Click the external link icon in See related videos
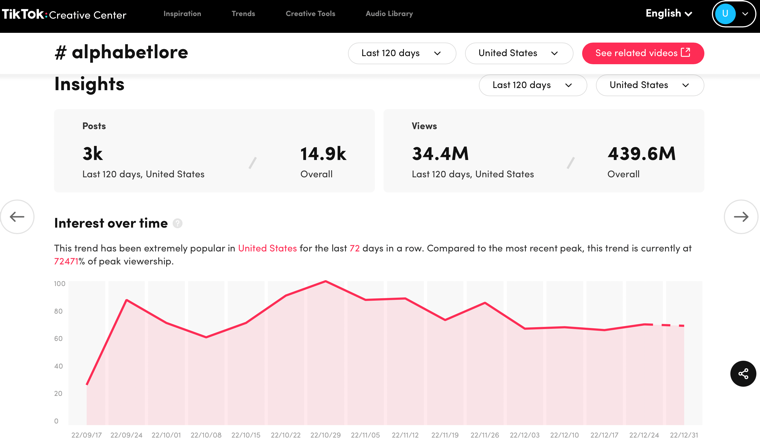The image size is (760, 439). 685,52
